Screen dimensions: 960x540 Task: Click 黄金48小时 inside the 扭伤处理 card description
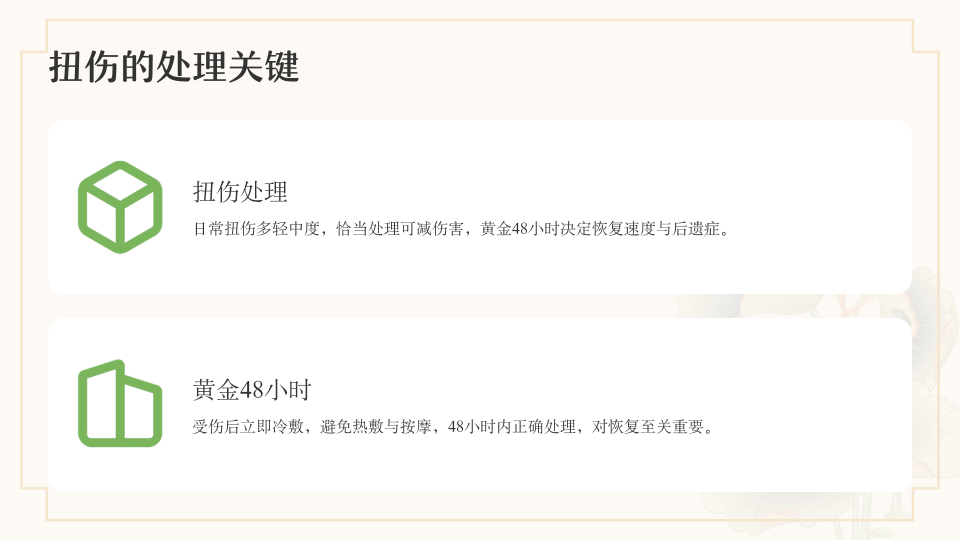pyautogui.click(x=526, y=229)
